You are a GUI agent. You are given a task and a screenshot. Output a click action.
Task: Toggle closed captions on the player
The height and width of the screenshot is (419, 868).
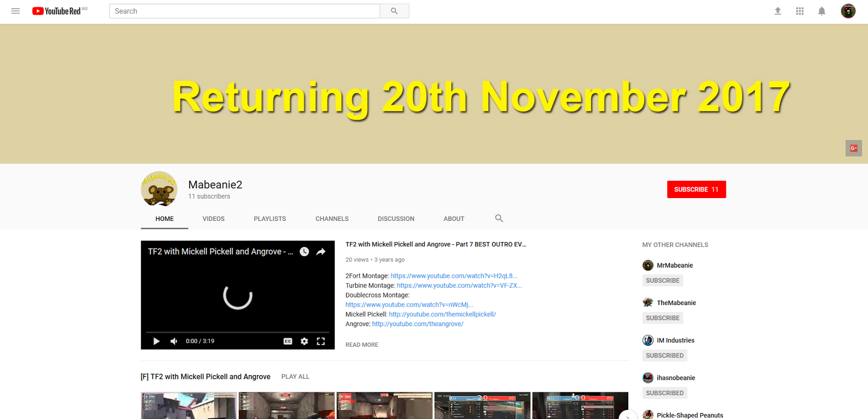click(288, 341)
